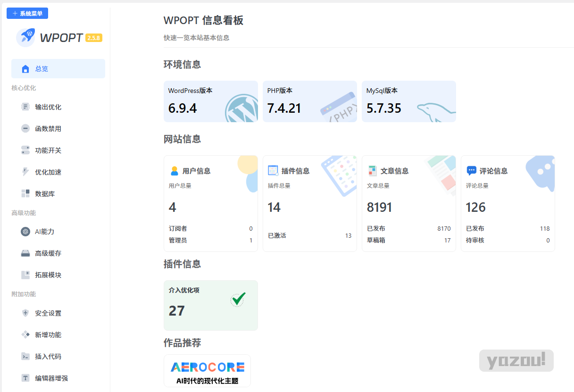Click the 附加功能 section label

[24, 294]
